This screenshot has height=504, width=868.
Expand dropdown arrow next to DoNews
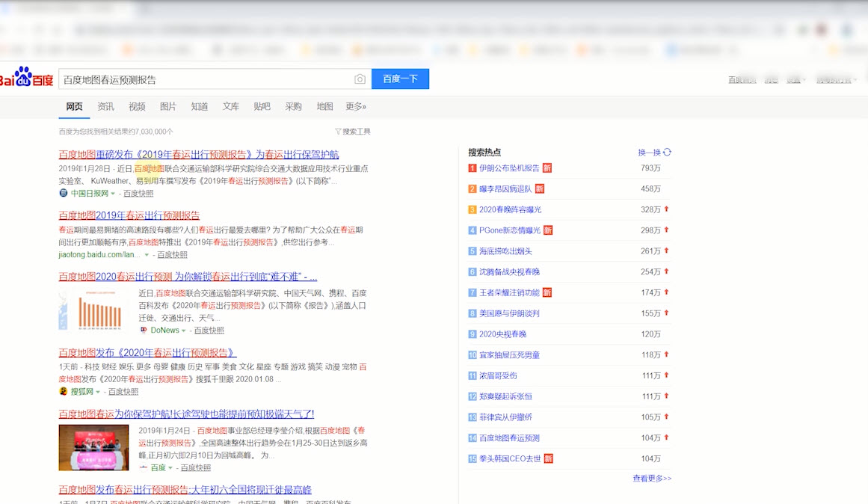tap(183, 331)
